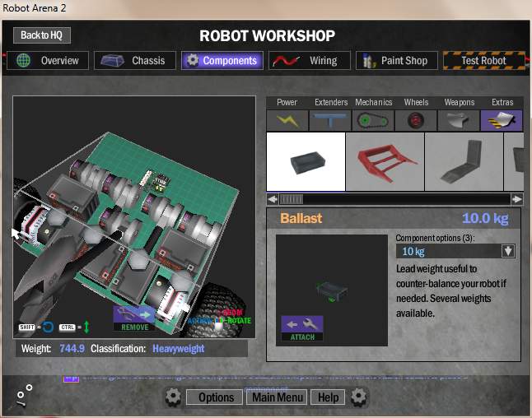This screenshot has height=418, width=532.
Task: Click Back to HQ button
Action: (x=42, y=35)
